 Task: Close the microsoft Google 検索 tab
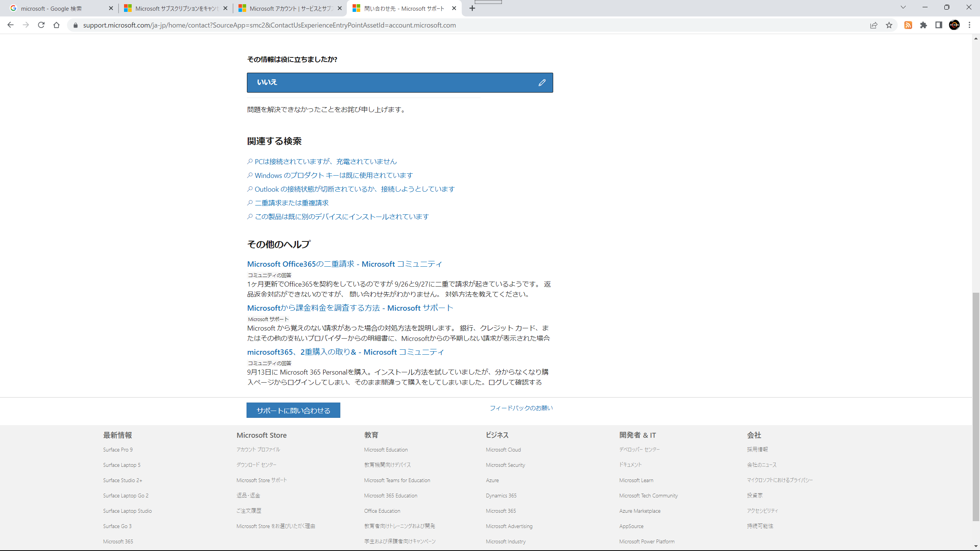(x=111, y=8)
